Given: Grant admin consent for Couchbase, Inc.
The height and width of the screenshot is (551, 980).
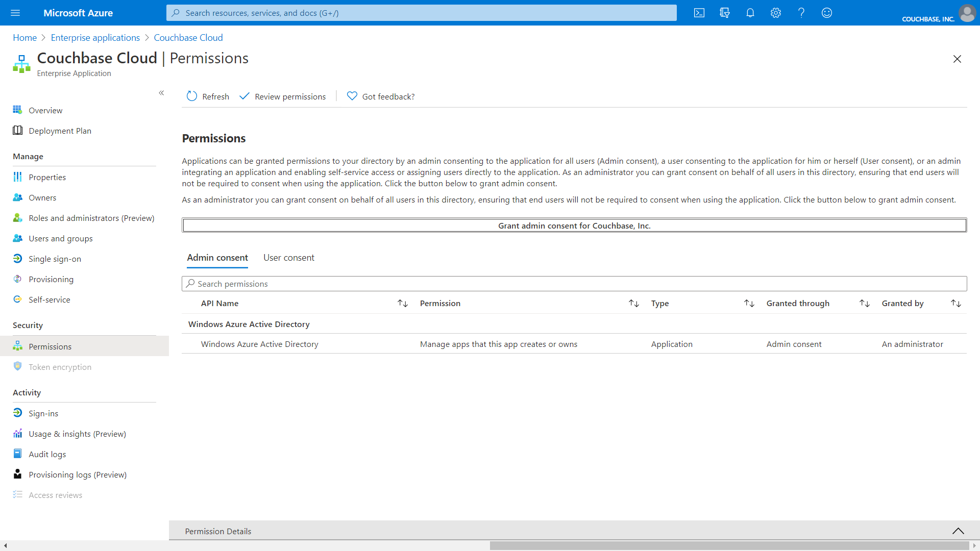Looking at the screenshot, I should (574, 225).
